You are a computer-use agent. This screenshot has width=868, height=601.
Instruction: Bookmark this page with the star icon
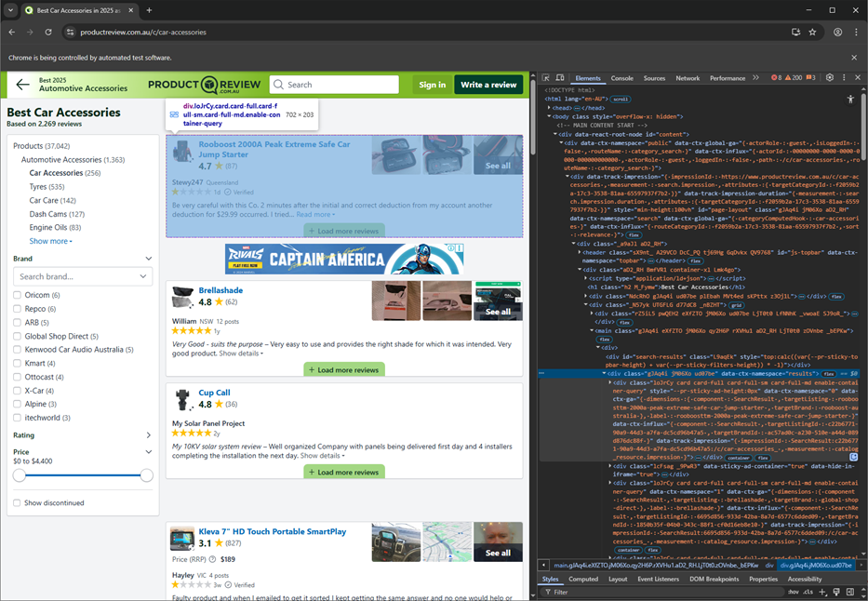[812, 32]
